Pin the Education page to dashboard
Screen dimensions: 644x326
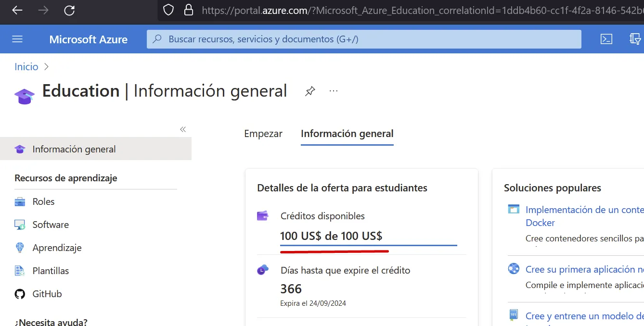coord(310,91)
